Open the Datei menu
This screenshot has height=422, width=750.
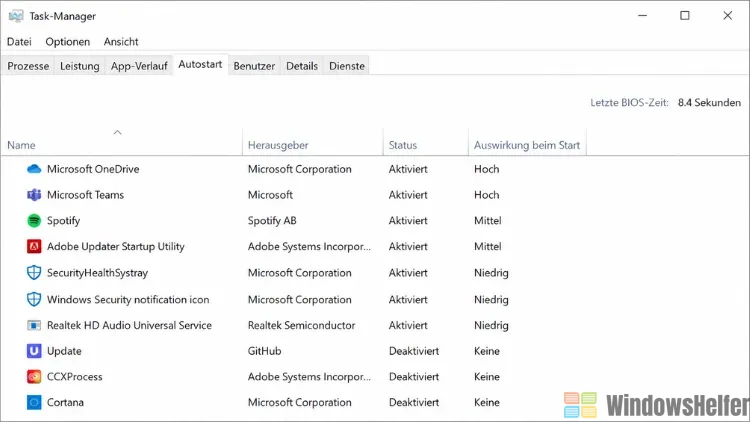19,42
